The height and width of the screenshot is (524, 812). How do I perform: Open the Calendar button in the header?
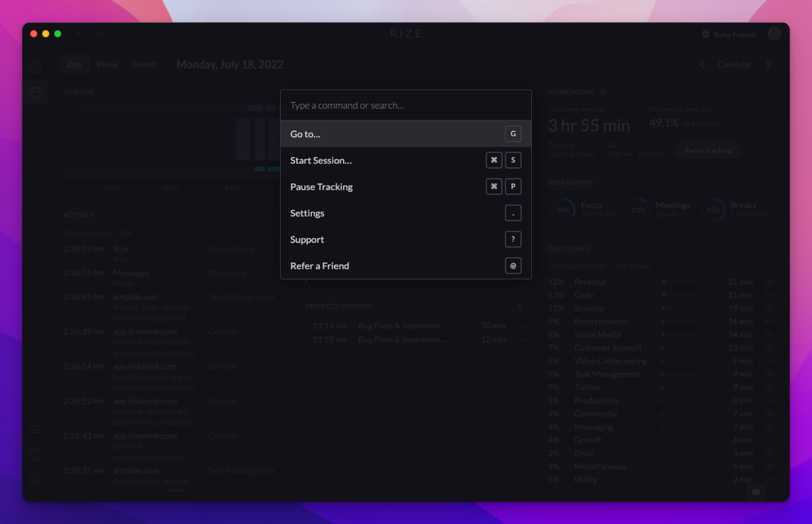point(734,64)
